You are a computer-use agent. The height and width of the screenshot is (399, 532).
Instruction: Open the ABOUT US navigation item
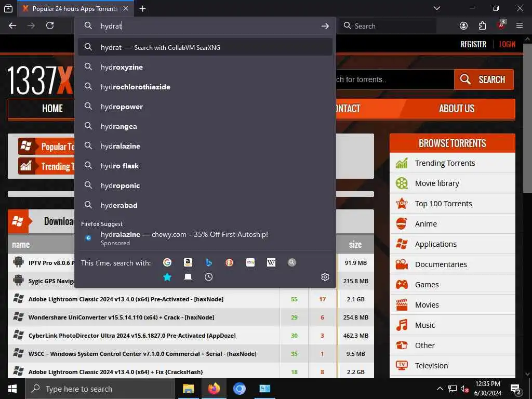click(x=457, y=109)
